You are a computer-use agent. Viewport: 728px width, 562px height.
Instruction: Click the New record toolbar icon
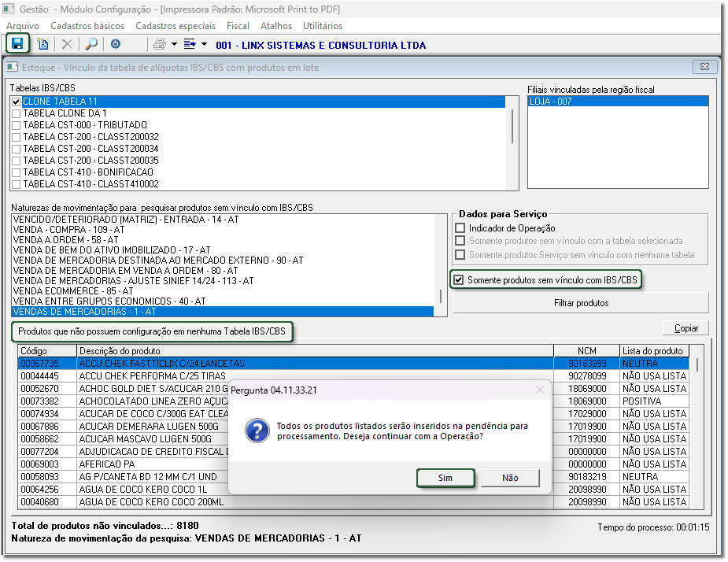click(x=42, y=43)
